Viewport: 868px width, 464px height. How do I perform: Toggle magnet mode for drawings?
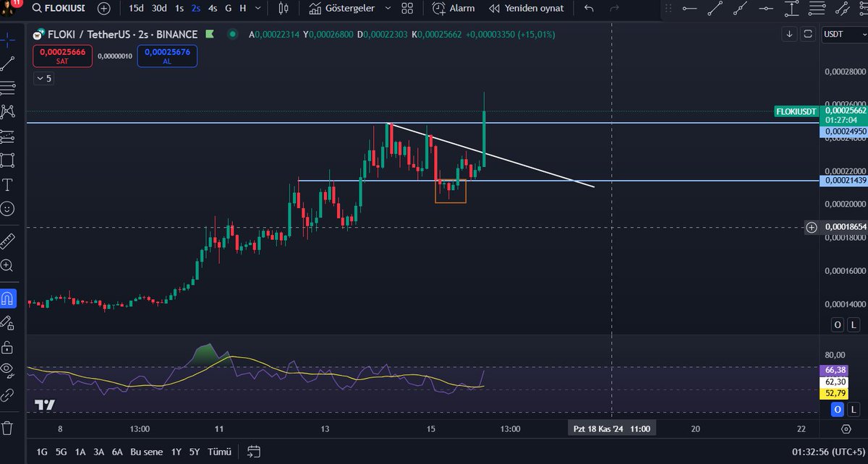click(x=7, y=297)
